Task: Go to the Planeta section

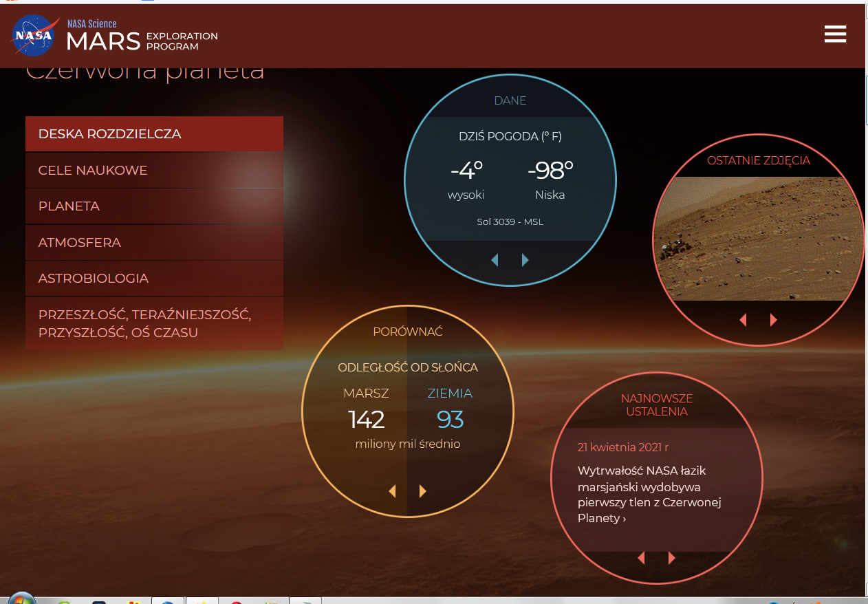Action: pos(154,206)
